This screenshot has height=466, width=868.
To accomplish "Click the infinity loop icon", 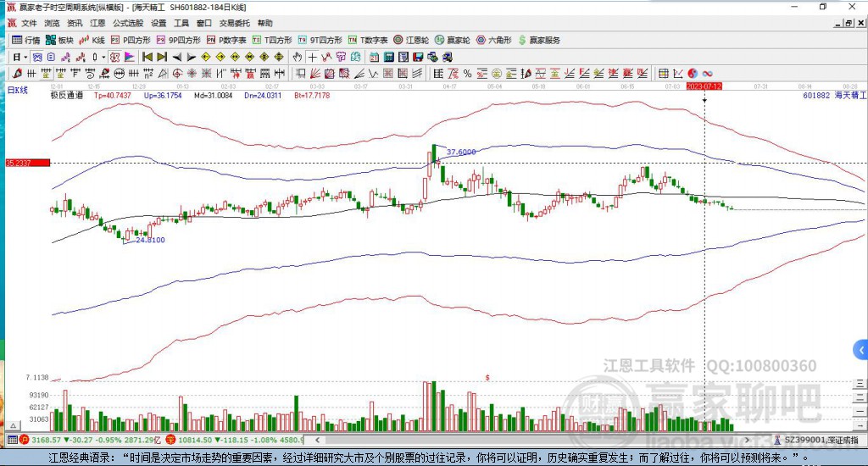I will coord(707,74).
